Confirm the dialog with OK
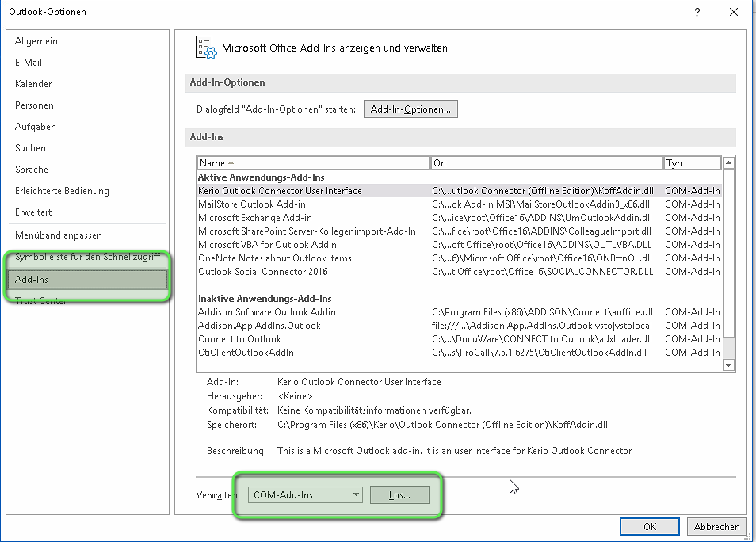 [x=650, y=526]
